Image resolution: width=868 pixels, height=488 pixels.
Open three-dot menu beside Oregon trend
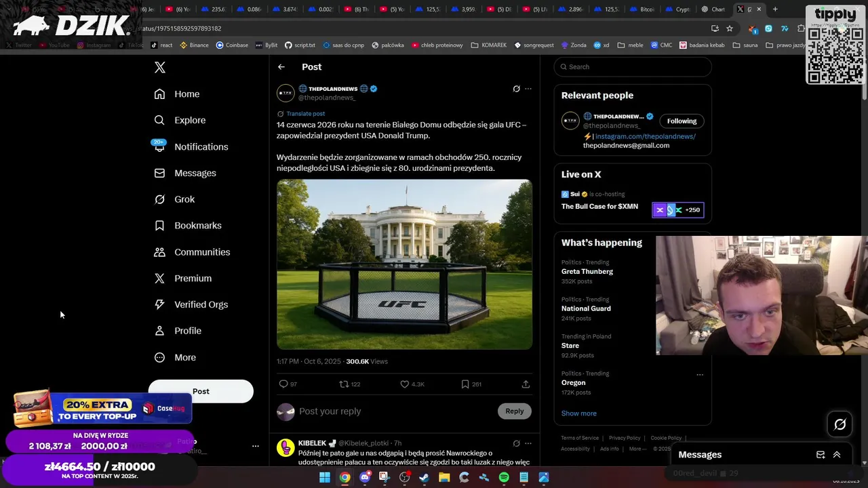pos(700,374)
